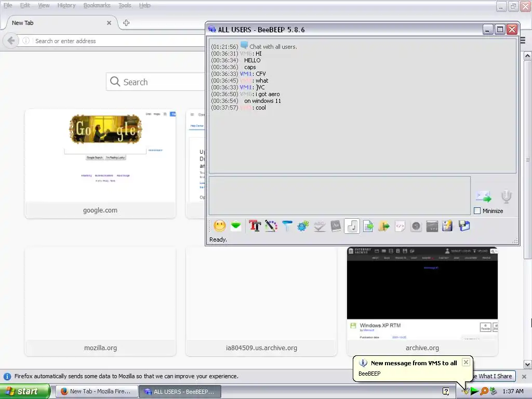This screenshot has height=399, width=532.
Task: Open the chat font selector (red T icon)
Action: point(255,226)
